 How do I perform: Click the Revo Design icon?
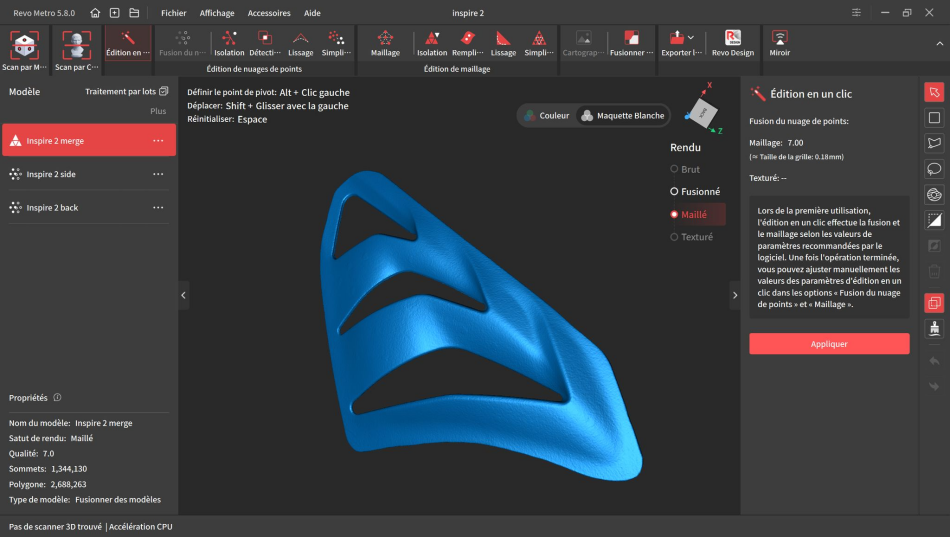coord(733,44)
